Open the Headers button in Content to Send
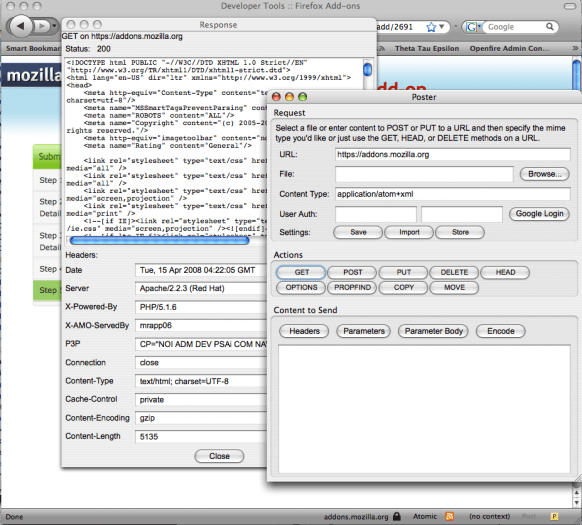This screenshot has width=582, height=525. 304,331
